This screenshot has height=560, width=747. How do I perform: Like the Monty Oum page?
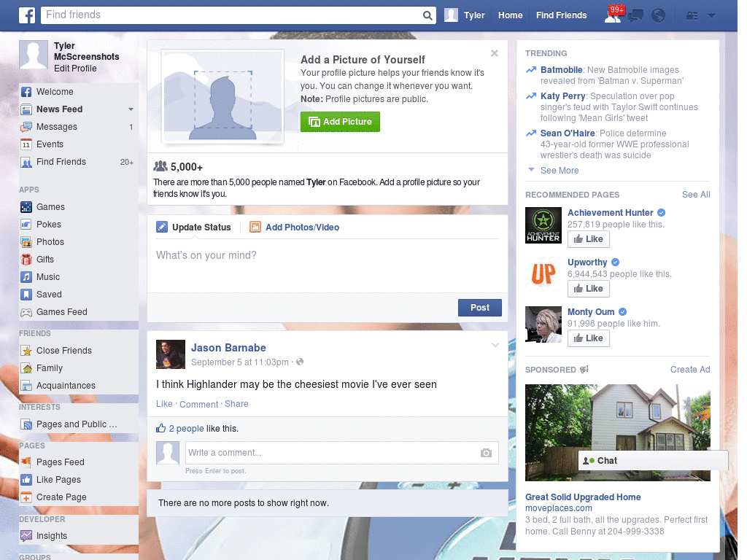589,338
